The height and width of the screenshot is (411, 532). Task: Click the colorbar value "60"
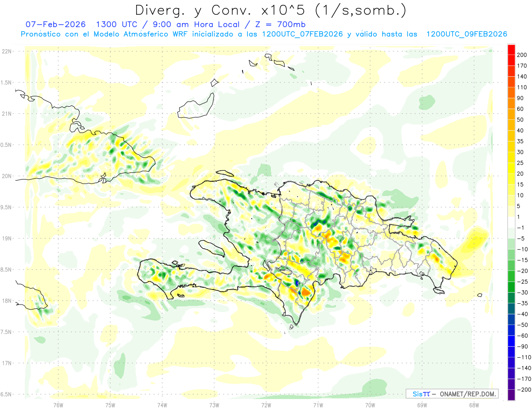tap(520, 109)
